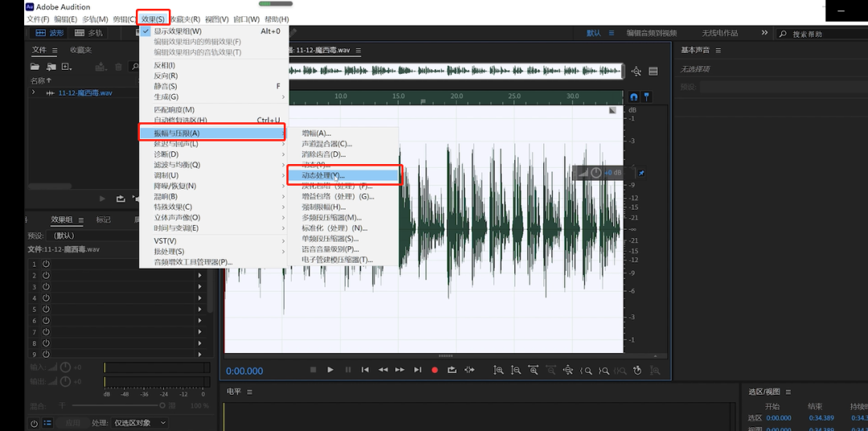Click the Rewind transport button

point(383,370)
